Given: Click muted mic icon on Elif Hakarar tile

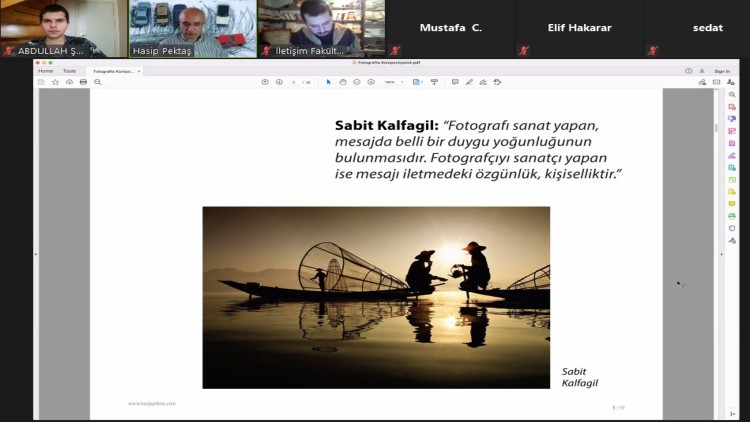Looking at the screenshot, I should 523,50.
